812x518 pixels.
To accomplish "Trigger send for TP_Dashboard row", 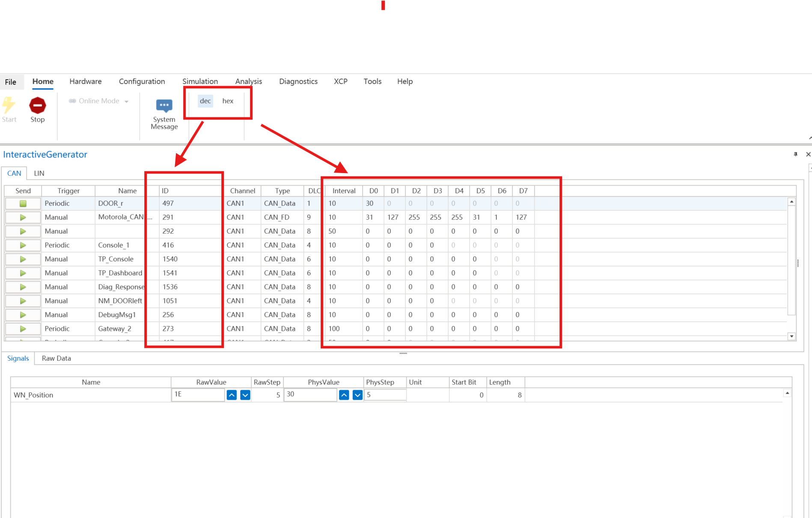I will [23, 273].
